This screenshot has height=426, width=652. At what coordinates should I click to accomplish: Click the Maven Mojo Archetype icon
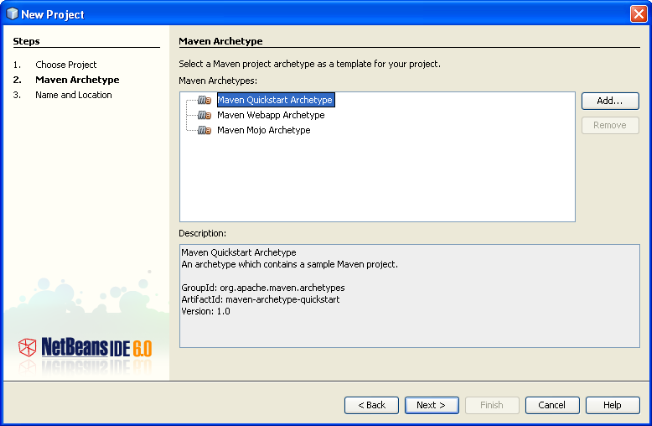(x=204, y=130)
